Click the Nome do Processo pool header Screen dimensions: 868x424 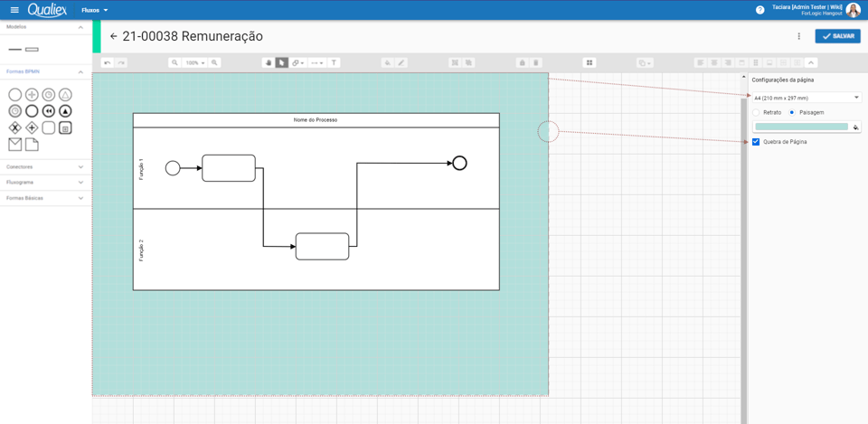coord(316,120)
